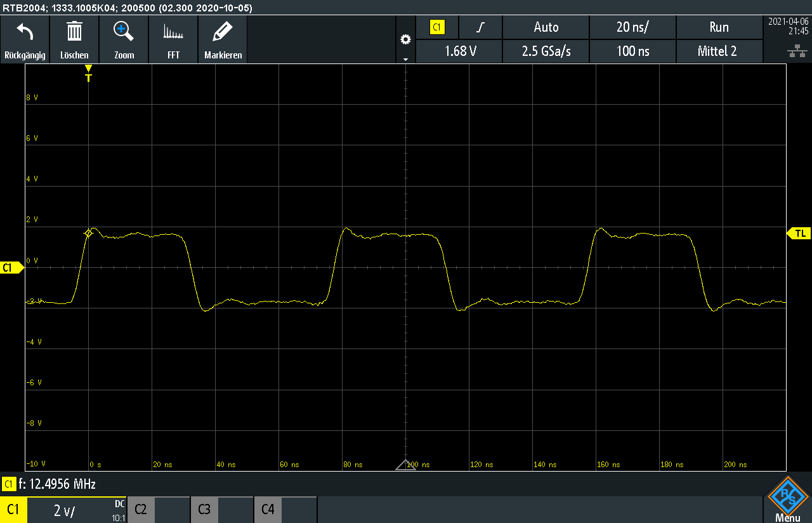Click the trigger point diamond on waveform
The image size is (812, 523).
coord(88,234)
